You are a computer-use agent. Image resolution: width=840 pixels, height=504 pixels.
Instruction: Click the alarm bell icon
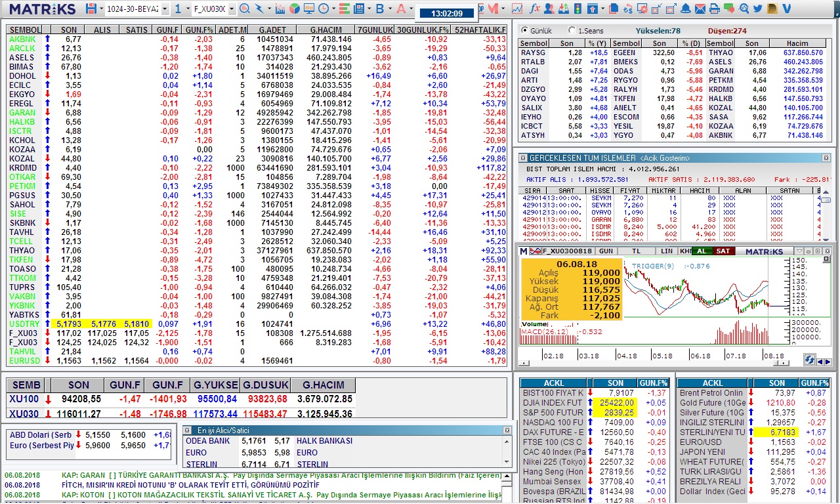point(685,9)
